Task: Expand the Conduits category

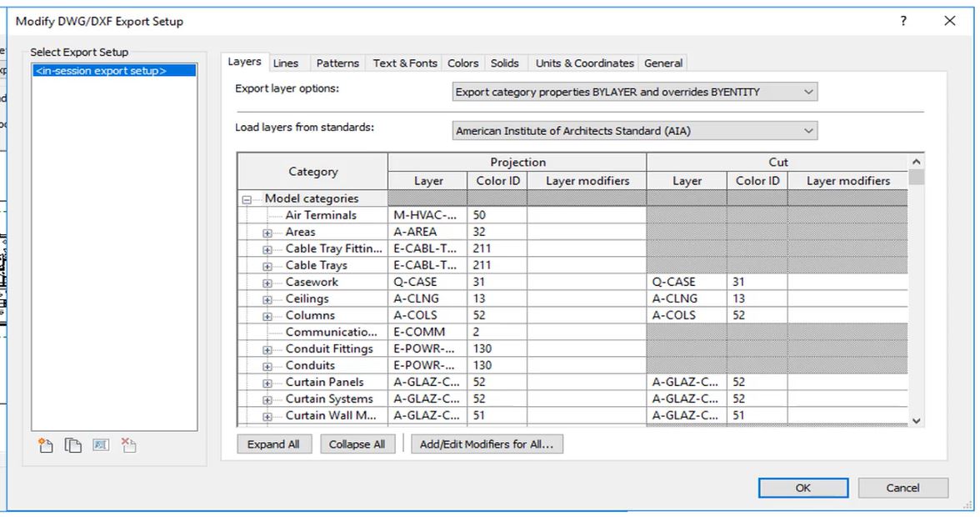Action: pyautogui.click(x=267, y=366)
